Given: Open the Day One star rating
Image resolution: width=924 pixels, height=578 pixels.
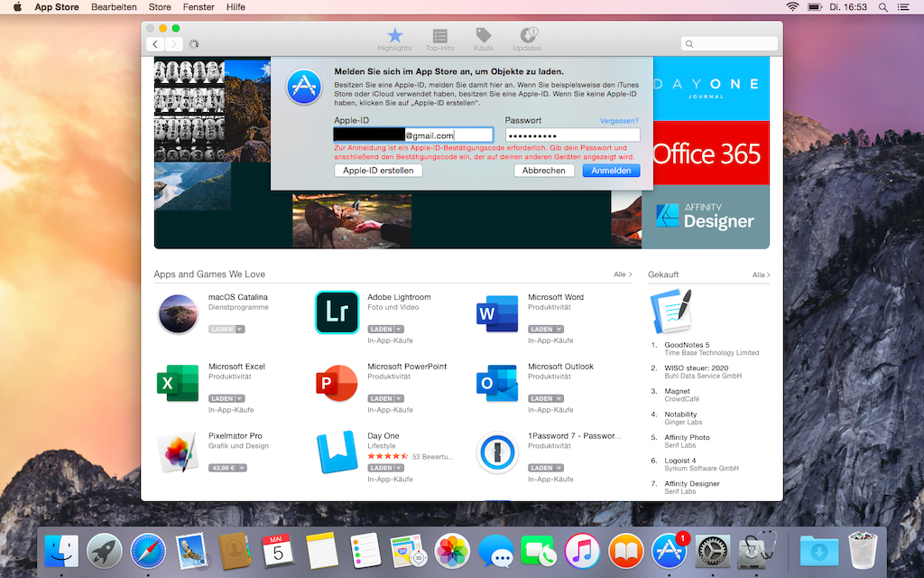Looking at the screenshot, I should click(x=388, y=456).
